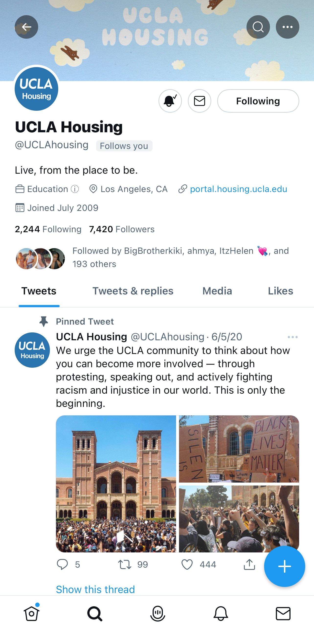
Task: Like the pinned tweet heart icon
Action: [187, 564]
